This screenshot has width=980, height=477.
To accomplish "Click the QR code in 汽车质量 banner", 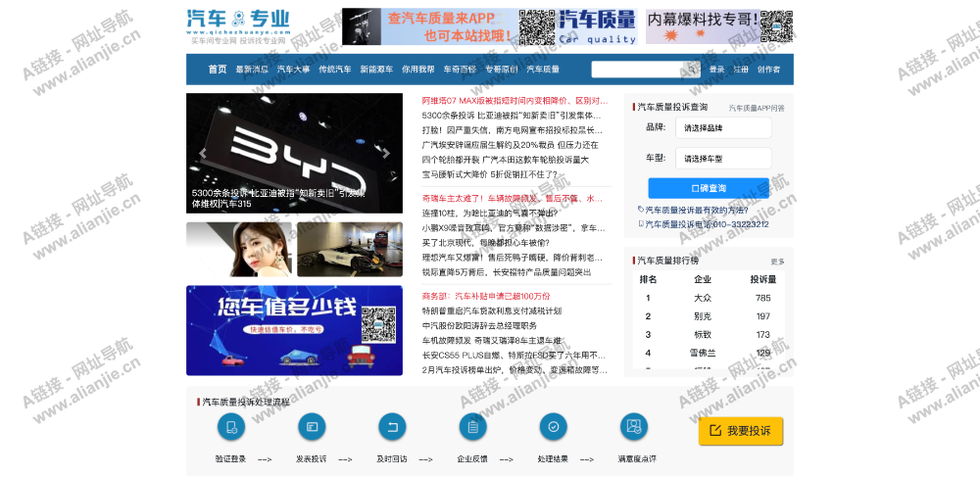I will tap(537, 26).
